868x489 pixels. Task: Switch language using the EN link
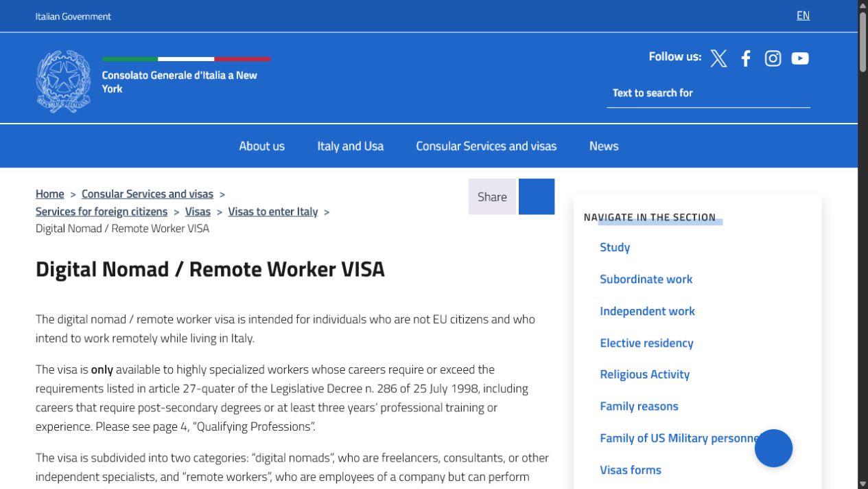click(803, 15)
